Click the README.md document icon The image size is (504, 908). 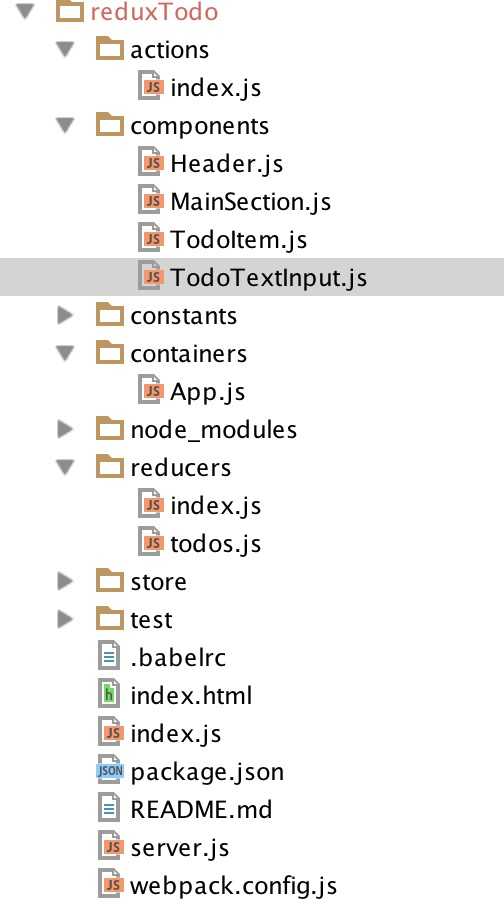(x=109, y=809)
